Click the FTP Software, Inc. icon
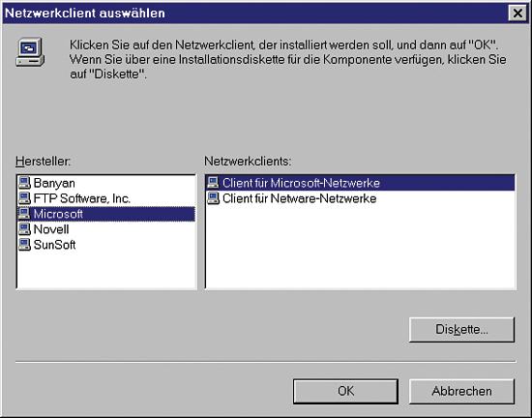Screen dimensions: 532x418 tap(24, 198)
